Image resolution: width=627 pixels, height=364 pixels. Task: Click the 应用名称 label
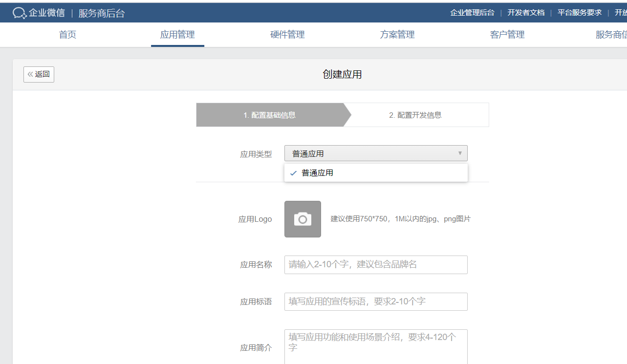(x=256, y=265)
